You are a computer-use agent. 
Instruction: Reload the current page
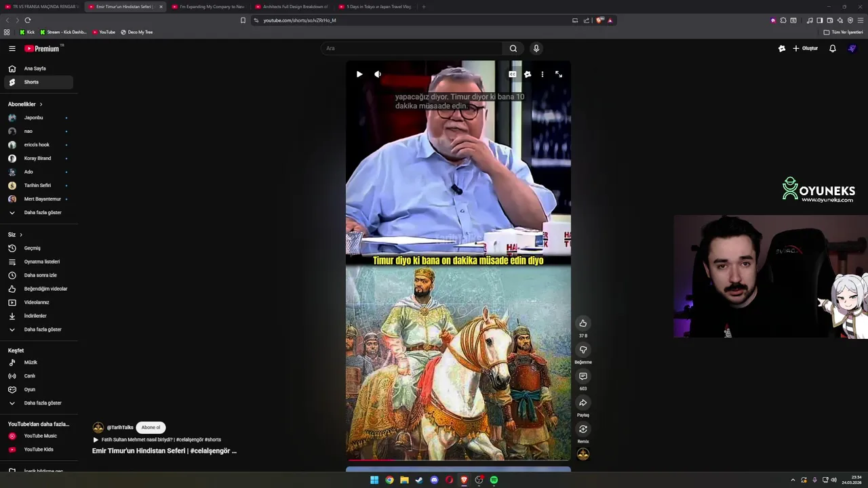point(27,20)
